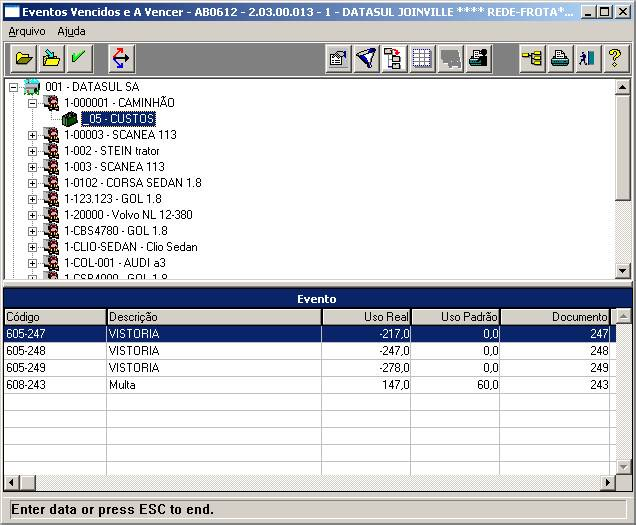Click the tree structure with red arrow icon
Viewport: 636px width, 525px height.
[x=394, y=59]
